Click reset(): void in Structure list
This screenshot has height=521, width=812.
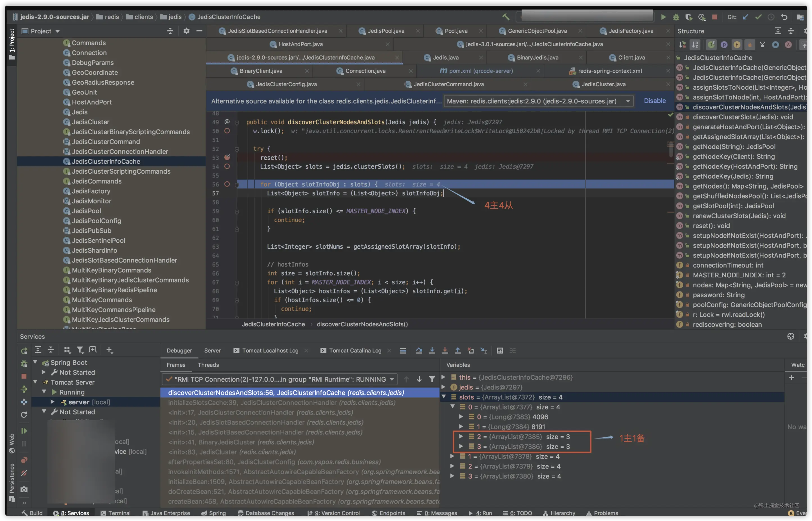[711, 226]
